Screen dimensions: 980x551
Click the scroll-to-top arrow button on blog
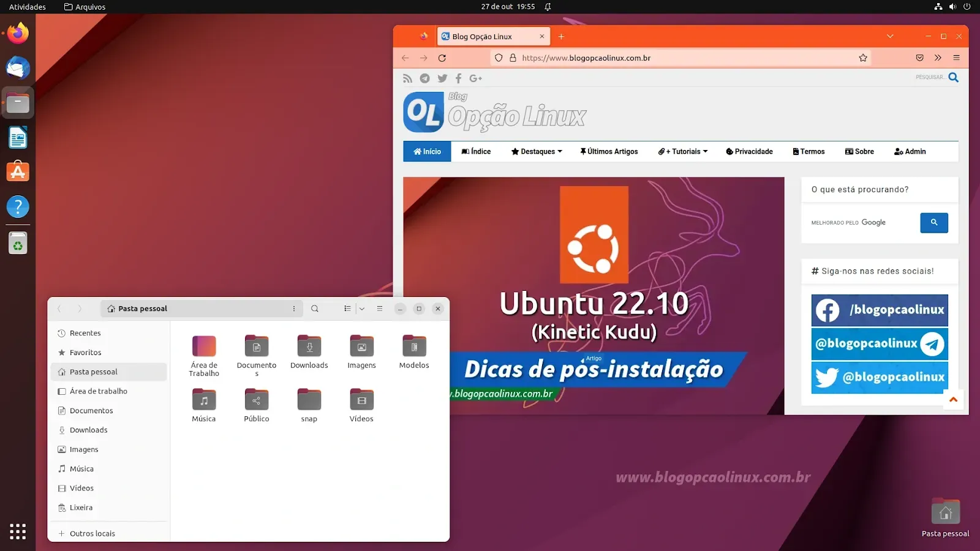point(953,399)
